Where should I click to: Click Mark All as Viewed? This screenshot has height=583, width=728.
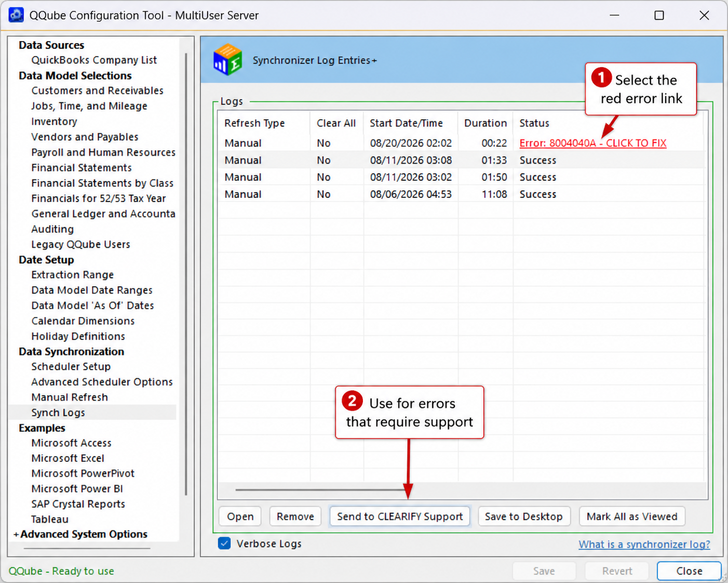pyautogui.click(x=632, y=516)
